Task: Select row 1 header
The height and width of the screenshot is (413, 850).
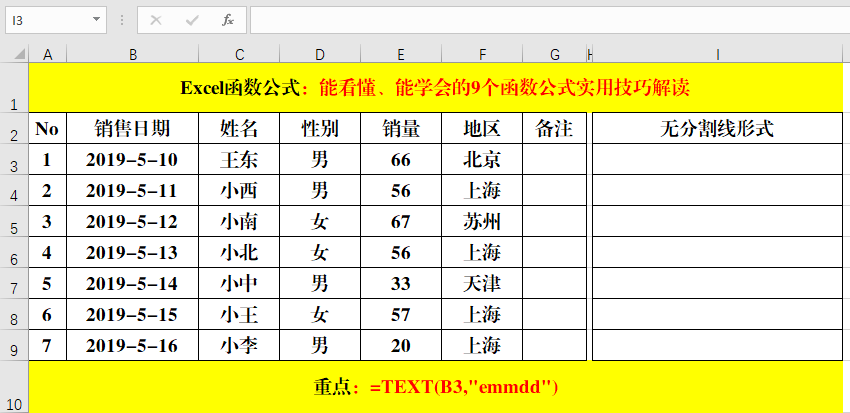Action: tap(14, 87)
